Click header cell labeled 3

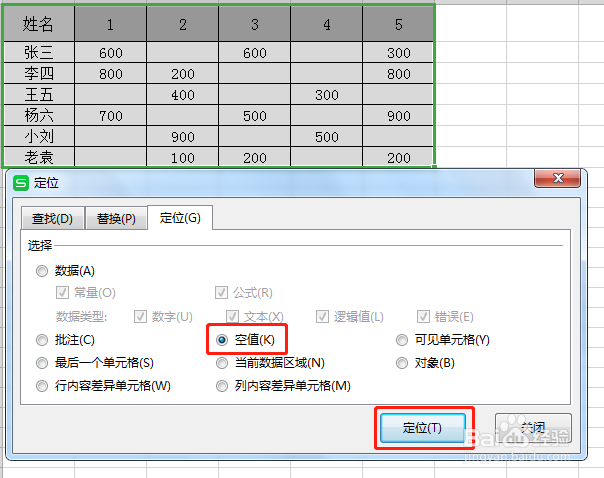click(255, 24)
